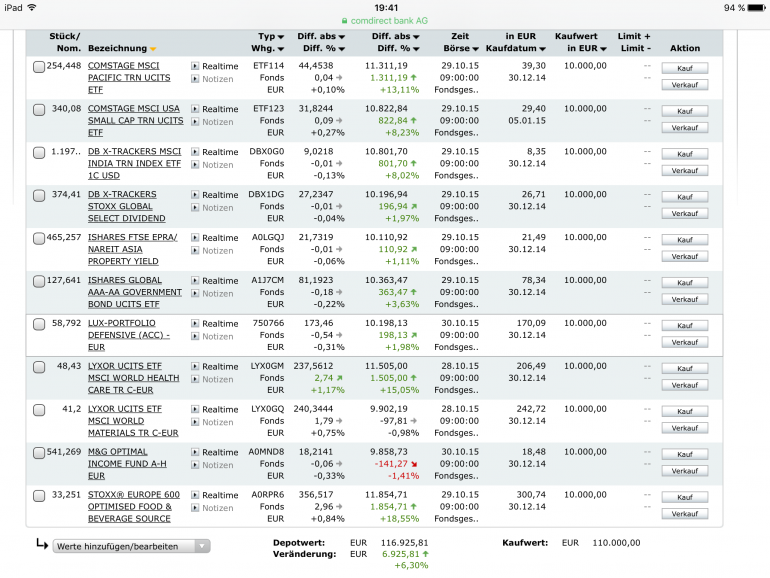Tick checkbox for Comstage MSCI Pacific ETF
Image resolution: width=770 pixels, height=578 pixels.
click(39, 67)
